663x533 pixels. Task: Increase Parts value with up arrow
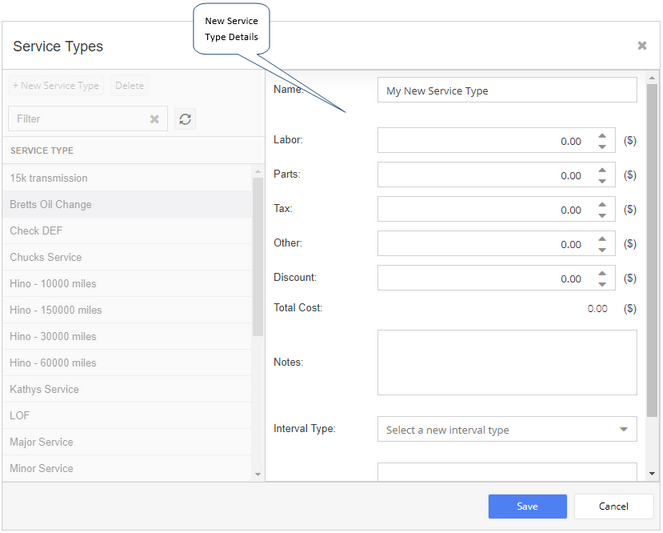(602, 170)
